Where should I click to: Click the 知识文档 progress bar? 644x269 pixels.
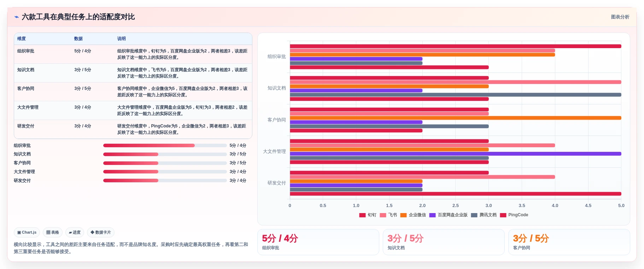pyautogui.click(x=165, y=154)
